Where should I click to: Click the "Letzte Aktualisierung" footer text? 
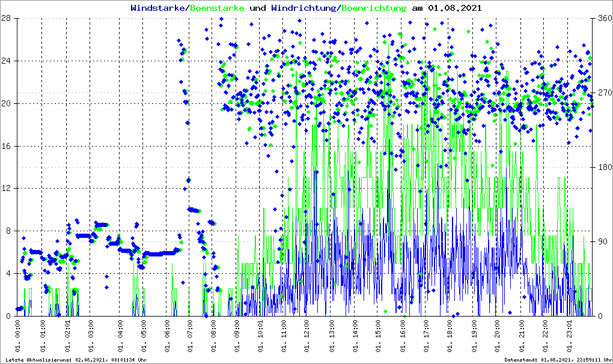click(74, 360)
